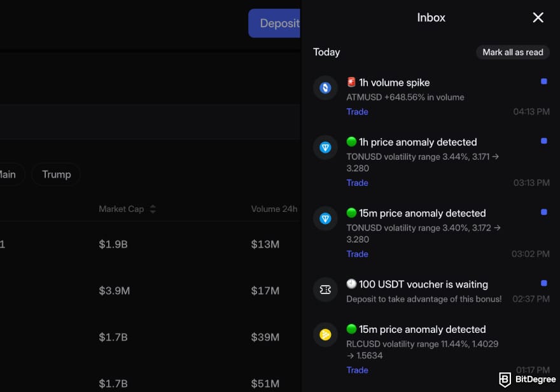Click the Today section heading
This screenshot has height=392, width=560.
tap(326, 52)
